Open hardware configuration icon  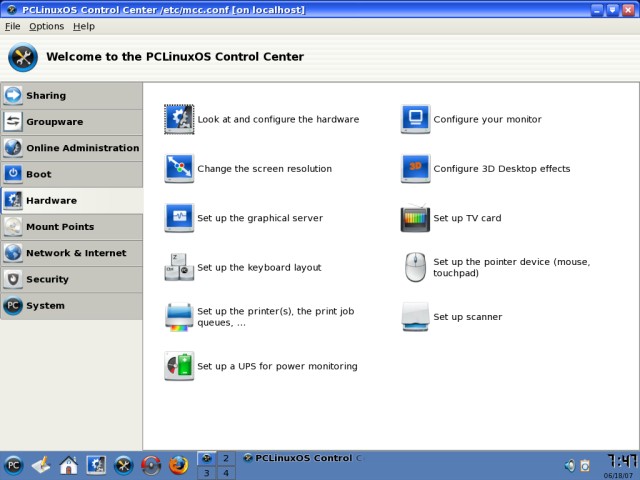[x=179, y=119]
